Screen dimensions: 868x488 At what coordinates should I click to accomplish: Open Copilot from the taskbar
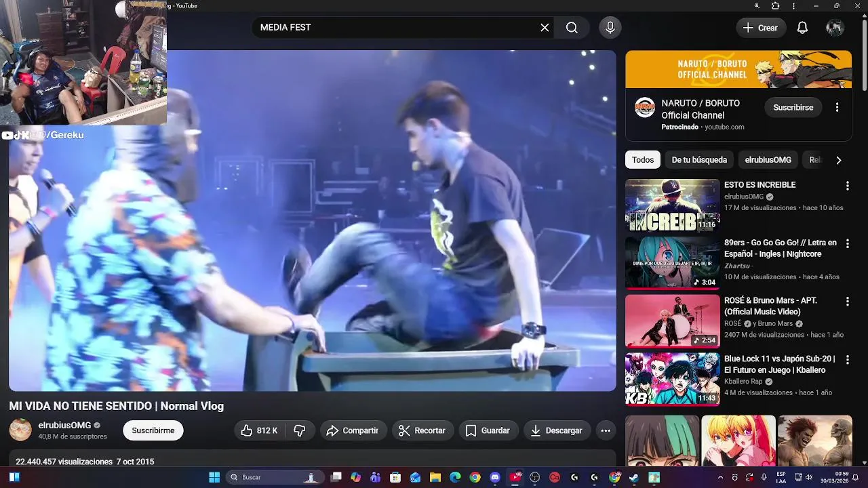pyautogui.click(x=356, y=477)
